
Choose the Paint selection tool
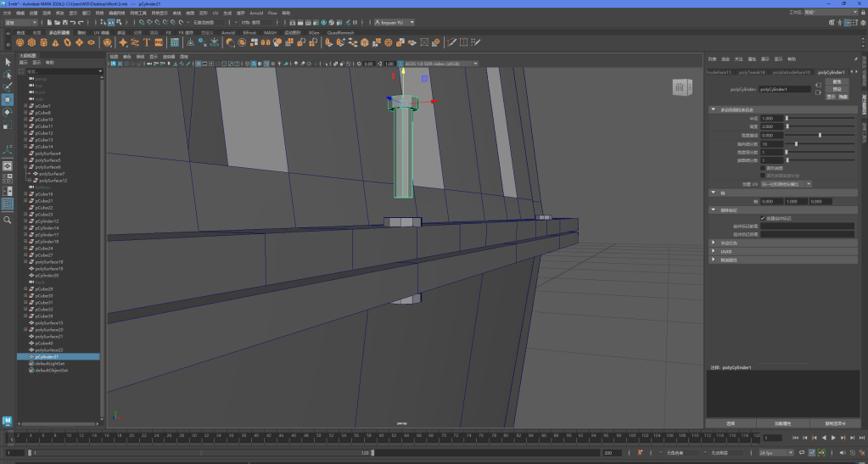click(x=8, y=87)
